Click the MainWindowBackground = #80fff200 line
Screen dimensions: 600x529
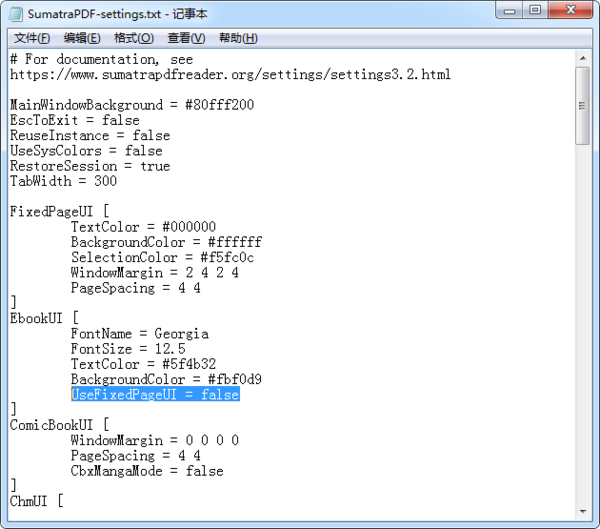coord(132,105)
